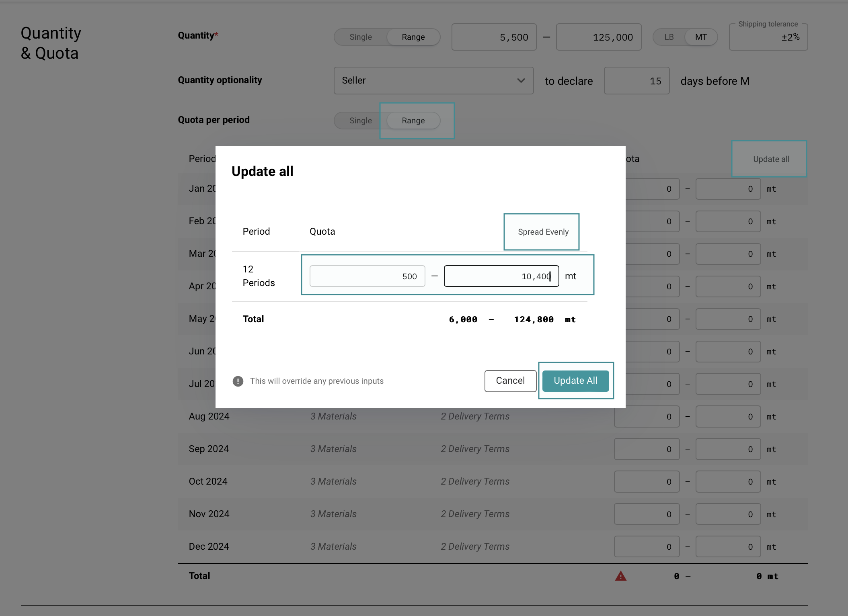Switch quantity unit to MT
Screen dimensions: 848x616
(701, 37)
